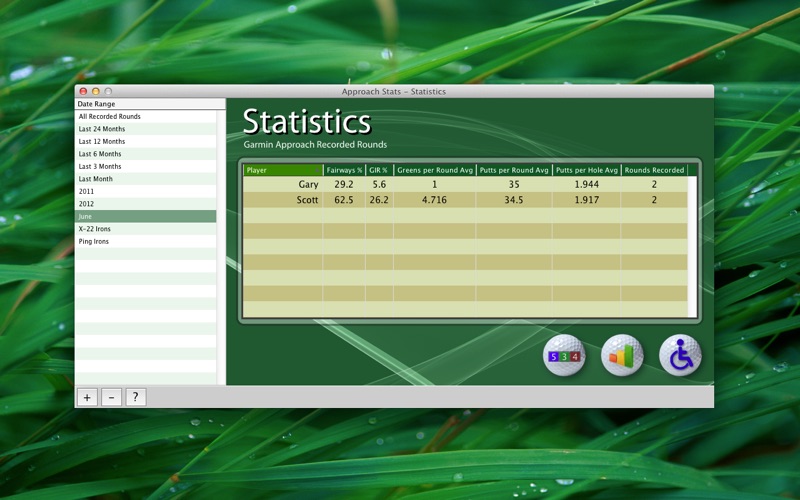Close the Approach Stats window
800x500 pixels.
click(83, 91)
